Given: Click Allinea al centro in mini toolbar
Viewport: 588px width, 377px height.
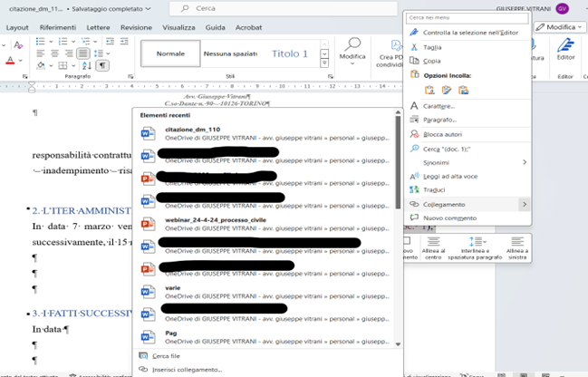Looking at the screenshot, I should point(433,248).
